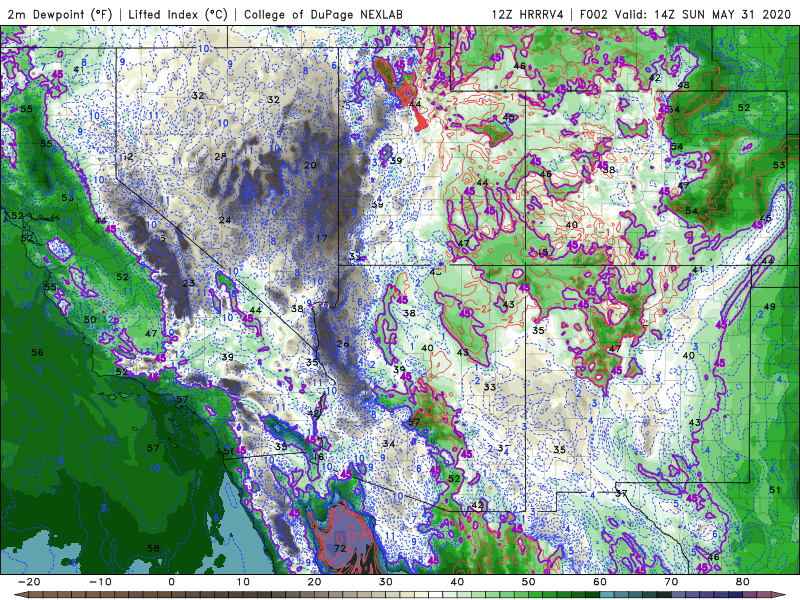The height and width of the screenshot is (600, 800).
Task: Click the 'College of DuPage NEXLAB' header text
Action: tap(323, 14)
